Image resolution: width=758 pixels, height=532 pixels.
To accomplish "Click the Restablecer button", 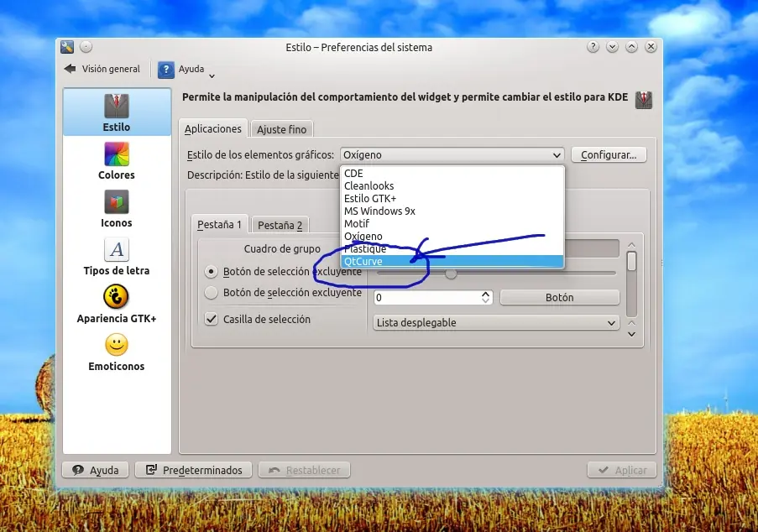I will point(304,470).
